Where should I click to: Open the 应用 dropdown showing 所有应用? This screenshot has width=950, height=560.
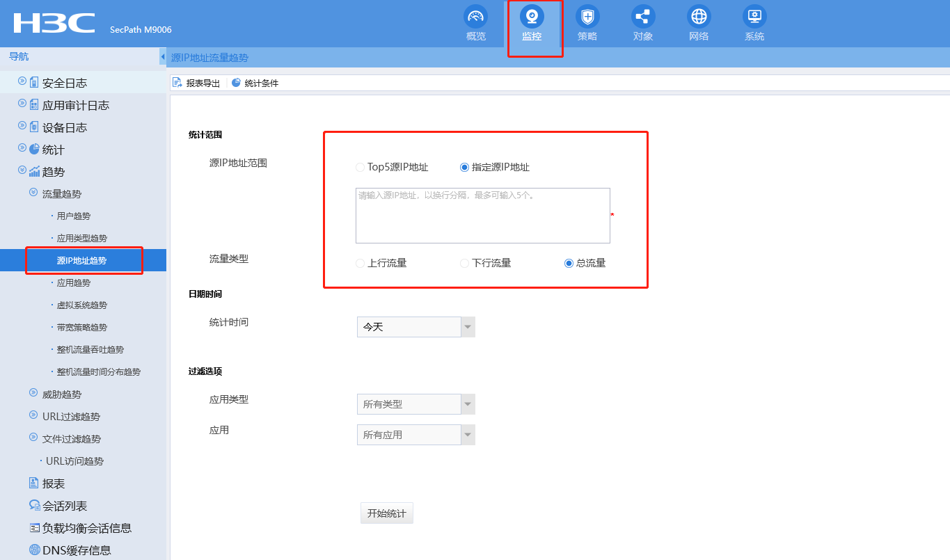[415, 435]
